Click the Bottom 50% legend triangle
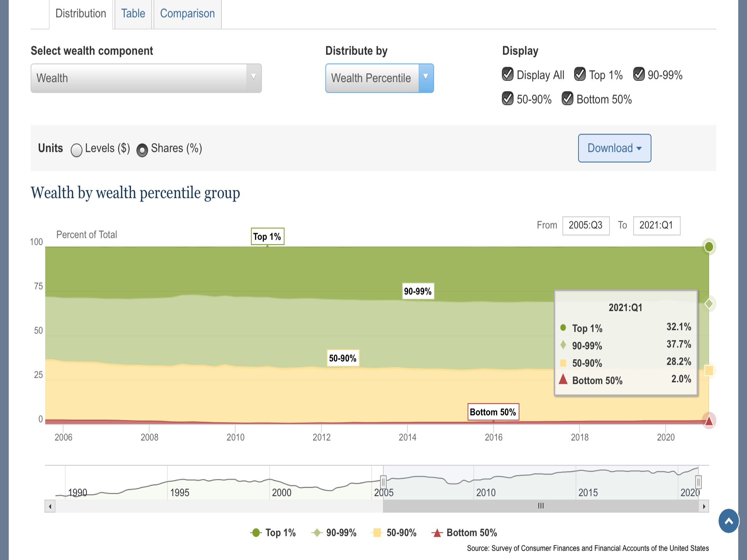 coord(437,533)
